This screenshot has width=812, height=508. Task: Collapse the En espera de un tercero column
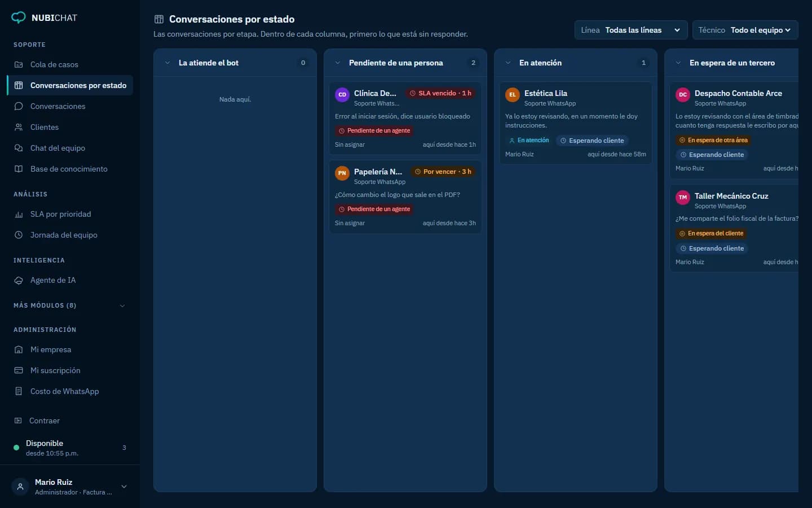coord(678,63)
